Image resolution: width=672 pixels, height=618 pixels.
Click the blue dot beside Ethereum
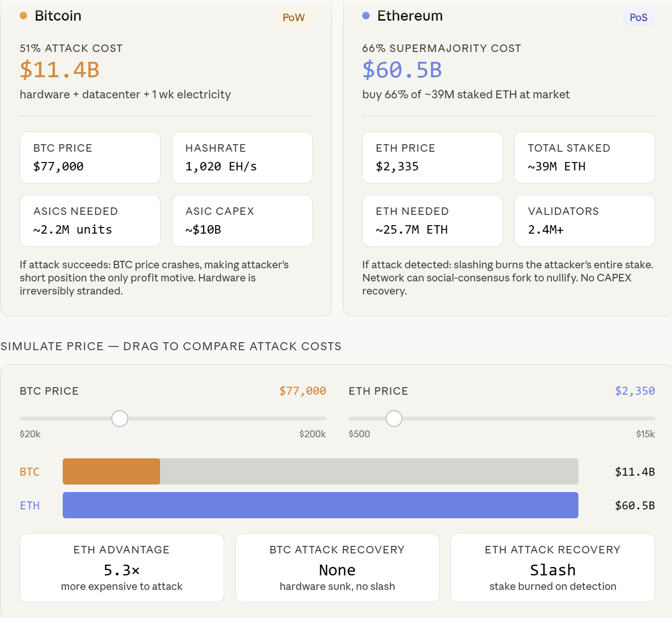click(366, 15)
